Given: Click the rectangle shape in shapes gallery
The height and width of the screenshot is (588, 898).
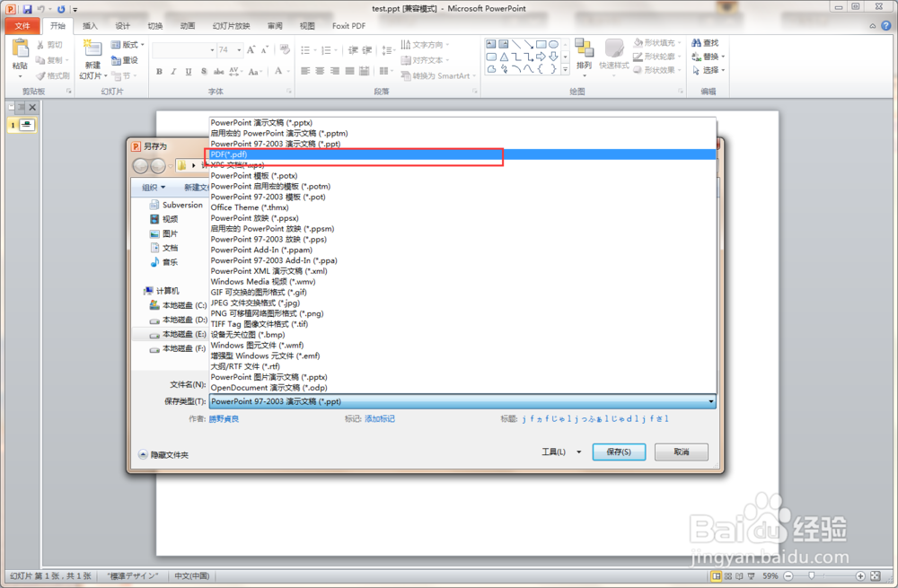Looking at the screenshot, I should 541,44.
